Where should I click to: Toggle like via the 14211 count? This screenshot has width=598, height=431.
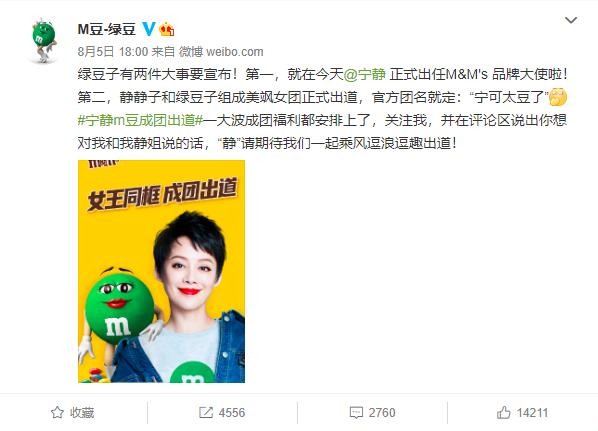(x=532, y=413)
